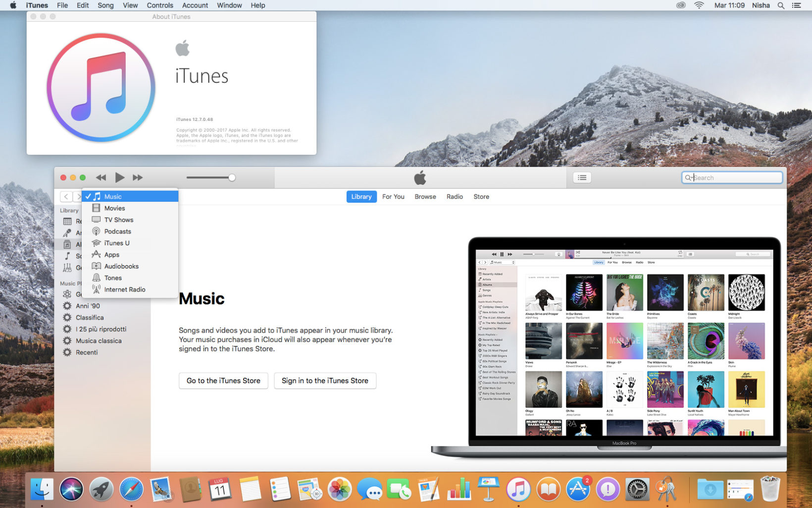This screenshot has height=508, width=812.
Task: Open Messages speech bubble icon
Action: coord(369,490)
